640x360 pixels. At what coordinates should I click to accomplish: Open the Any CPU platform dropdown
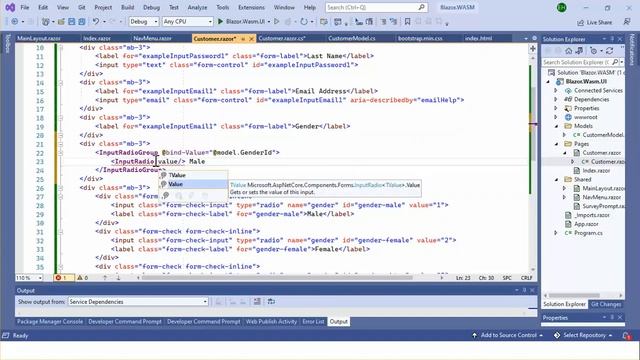(x=188, y=22)
